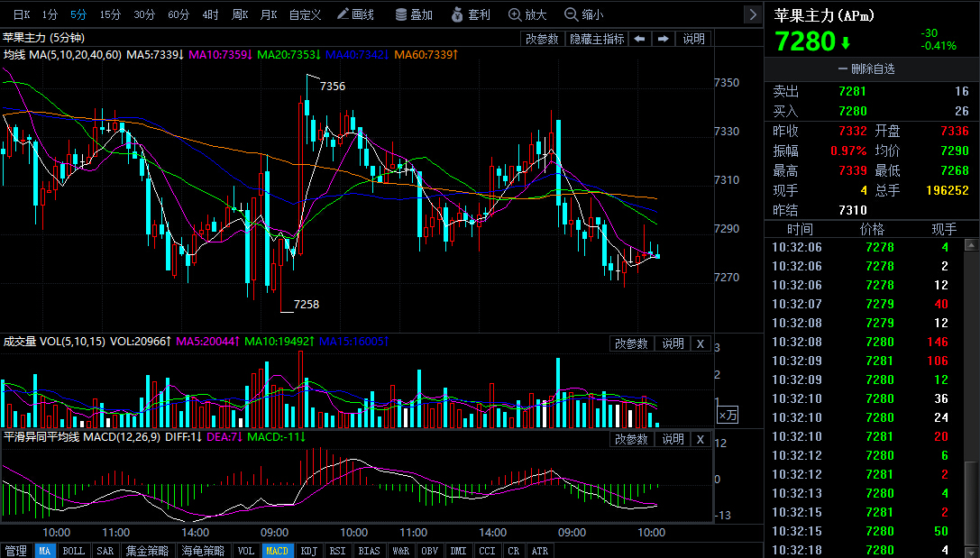980x558 pixels.
Task: Select the MACD indicator tab
Action: (x=277, y=551)
